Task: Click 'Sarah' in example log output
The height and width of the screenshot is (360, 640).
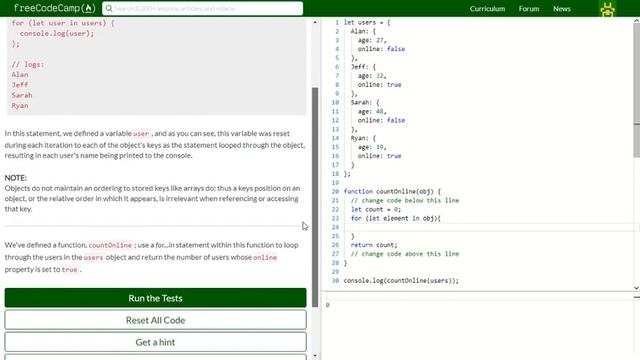Action: click(22, 95)
